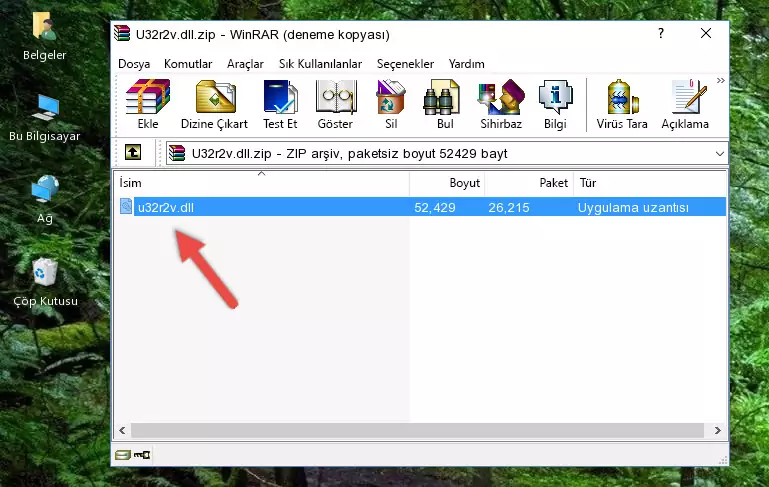Select the Belgeler desktop icon
Image resolution: width=769 pixels, height=487 pixels.
coord(45,37)
